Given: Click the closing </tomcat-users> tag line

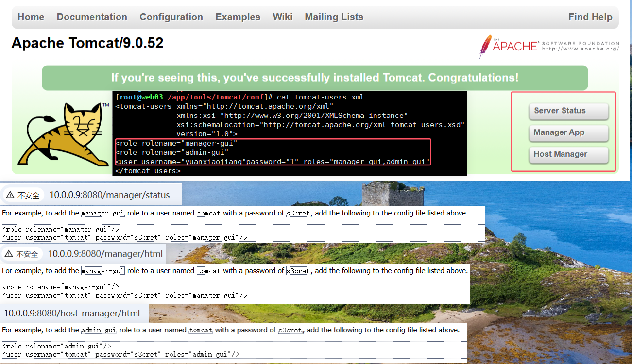Looking at the screenshot, I should (148, 171).
